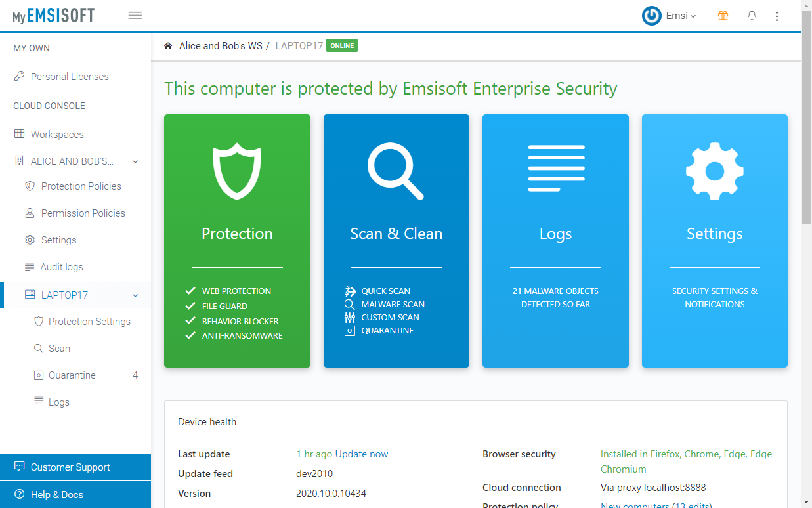Image resolution: width=812 pixels, height=508 pixels.
Task: Click the page vertical scrollbar
Action: (x=807, y=254)
